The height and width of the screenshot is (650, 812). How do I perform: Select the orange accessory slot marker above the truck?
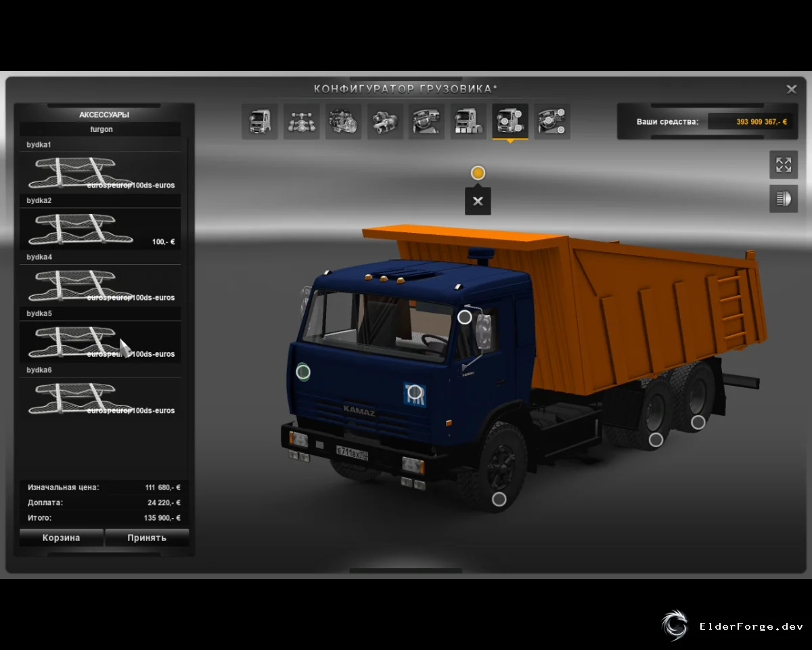pyautogui.click(x=478, y=173)
